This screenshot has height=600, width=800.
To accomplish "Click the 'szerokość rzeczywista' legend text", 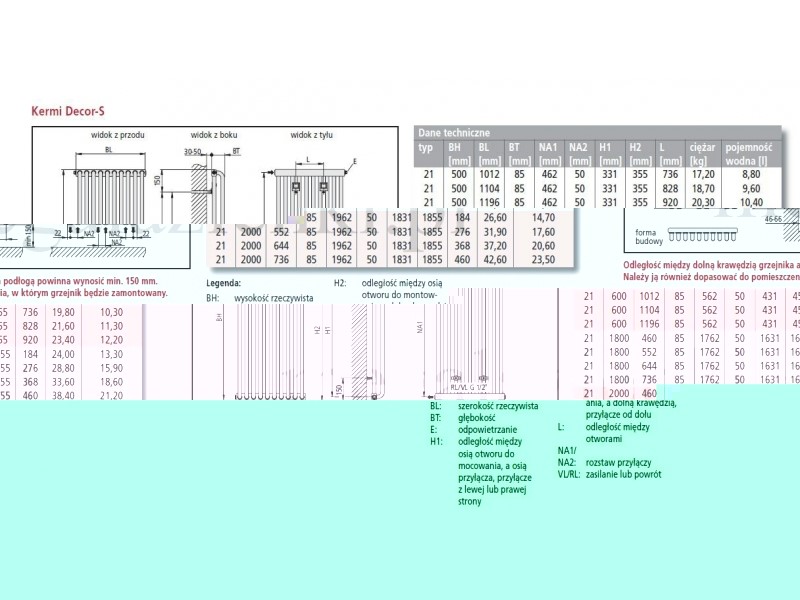I will pyautogui.click(x=498, y=406).
